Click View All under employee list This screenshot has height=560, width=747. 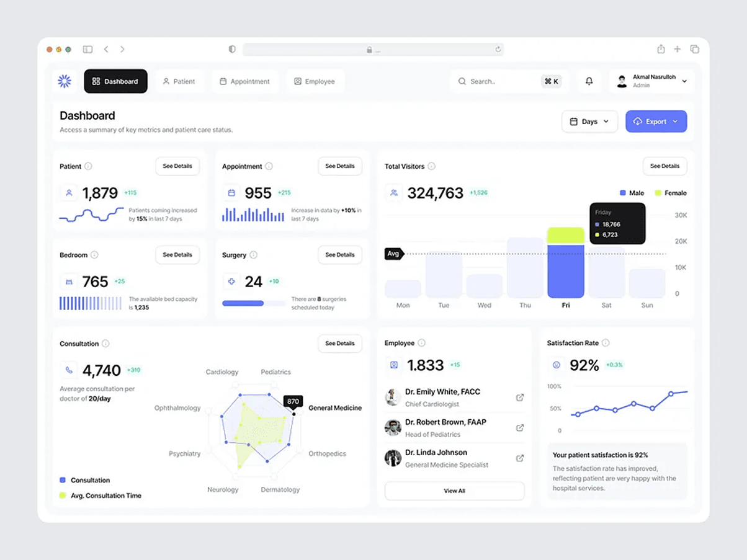tap(454, 491)
